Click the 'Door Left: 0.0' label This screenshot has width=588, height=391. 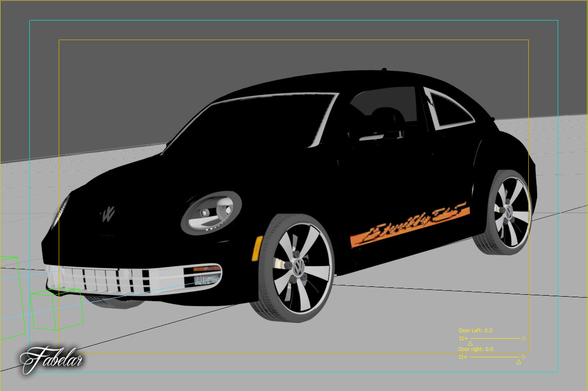(x=475, y=330)
